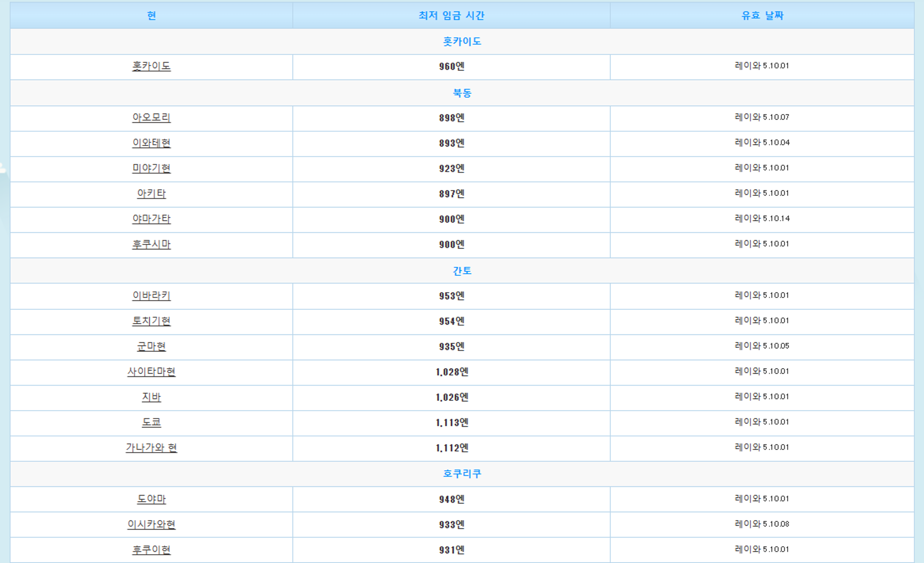This screenshot has height=563, width=924.
Task: Open the 토치기현 prefecture link
Action: pos(152,321)
